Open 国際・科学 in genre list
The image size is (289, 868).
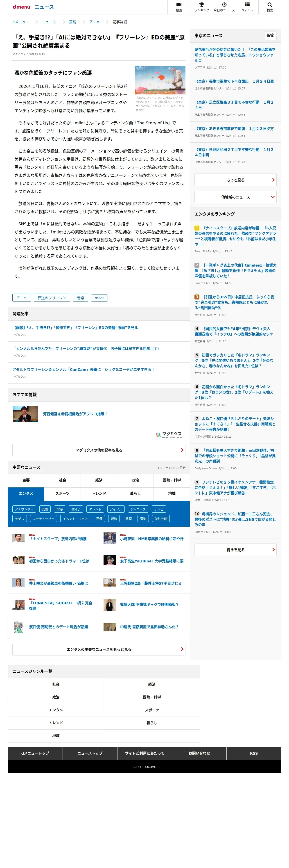[152, 697]
